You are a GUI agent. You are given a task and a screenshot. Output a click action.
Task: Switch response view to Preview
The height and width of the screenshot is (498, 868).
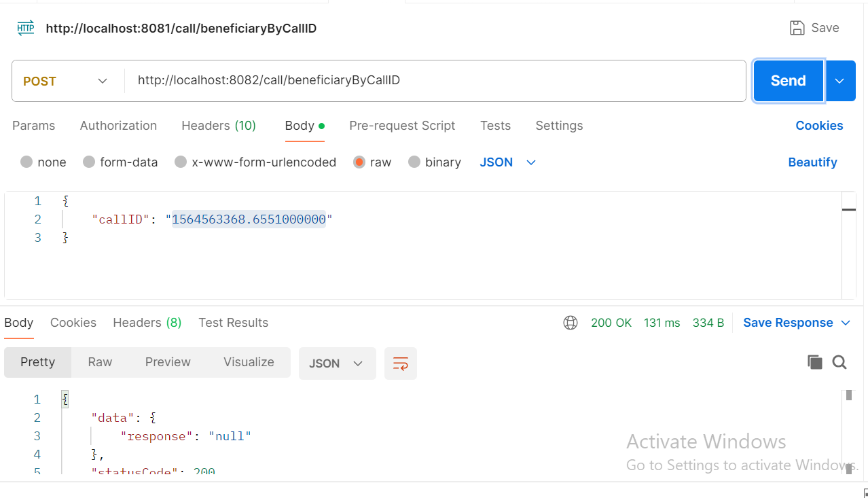coord(168,362)
